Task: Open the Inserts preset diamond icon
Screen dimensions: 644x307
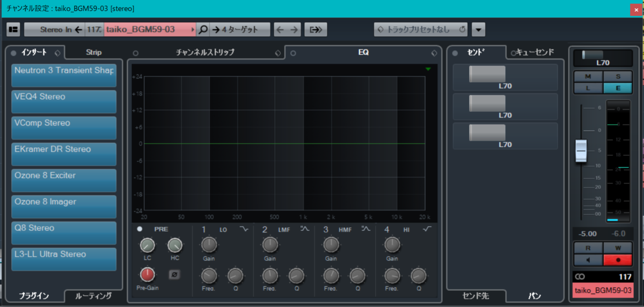Action: (58, 52)
